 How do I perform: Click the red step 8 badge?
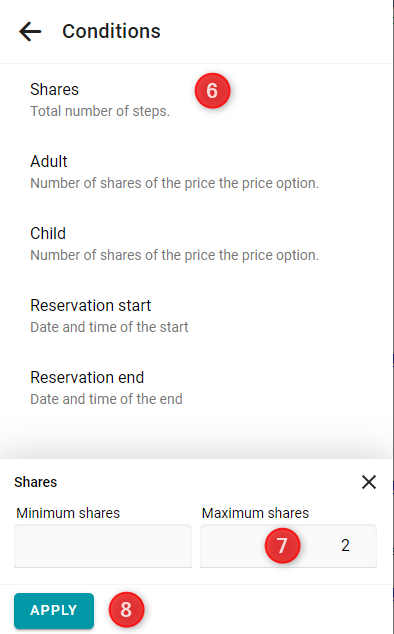click(126, 610)
